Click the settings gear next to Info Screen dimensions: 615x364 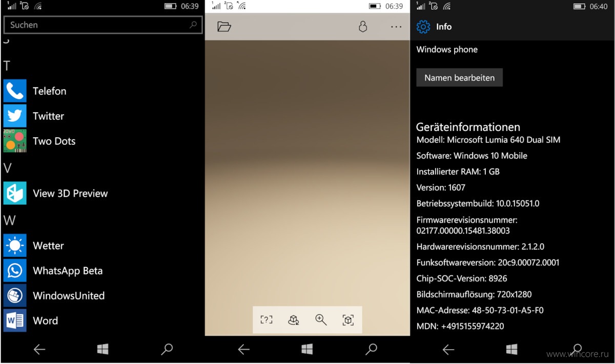click(x=423, y=27)
